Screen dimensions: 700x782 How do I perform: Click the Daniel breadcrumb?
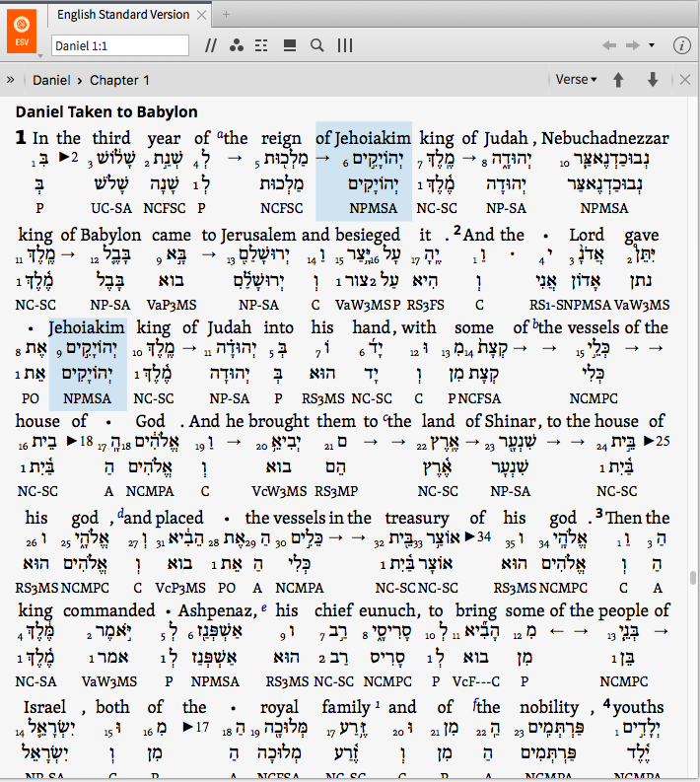click(x=51, y=80)
